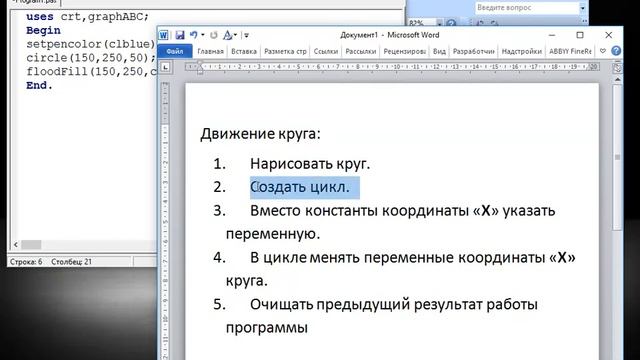Click the Pascal editor's horizontal scroll left arrow

pyautogui.click(x=16, y=244)
